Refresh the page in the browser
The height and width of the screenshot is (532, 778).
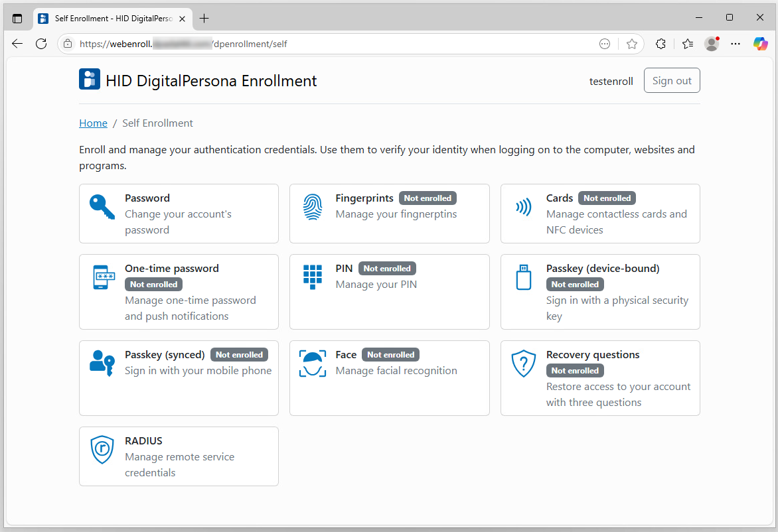click(x=41, y=44)
